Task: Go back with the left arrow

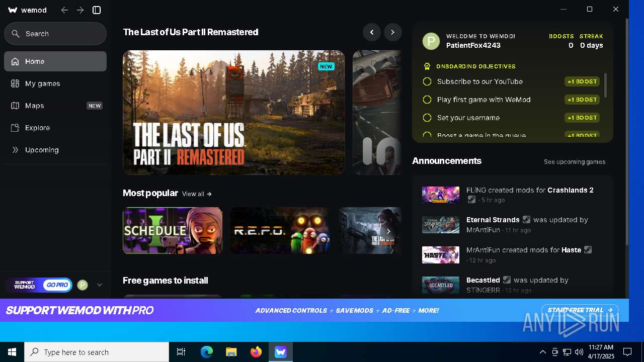Action: click(x=64, y=10)
